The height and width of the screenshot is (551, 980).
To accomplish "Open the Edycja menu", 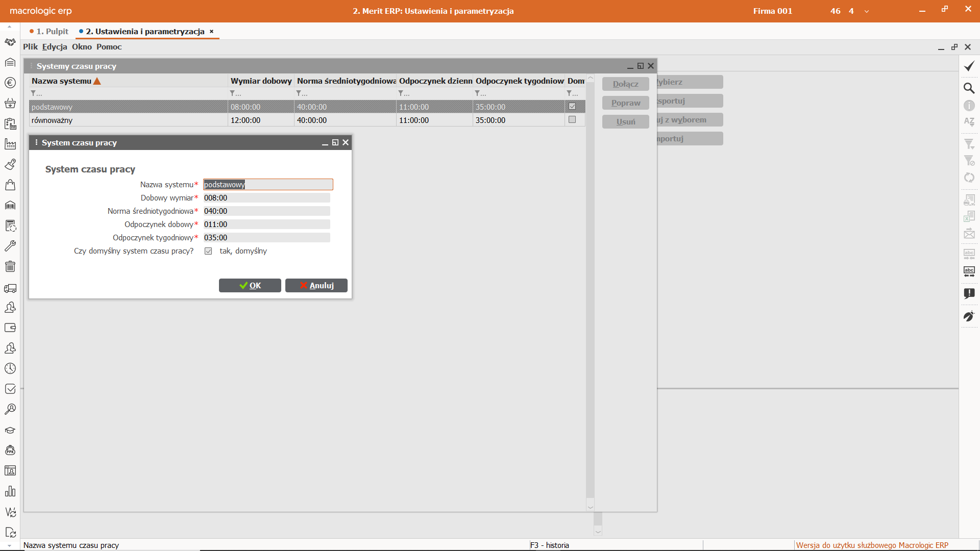I will tap(55, 47).
